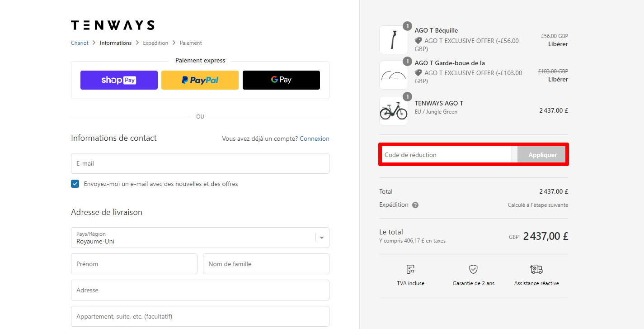Click the 'Paiement express' heading
Image resolution: width=644 pixels, height=329 pixels.
[x=200, y=61]
